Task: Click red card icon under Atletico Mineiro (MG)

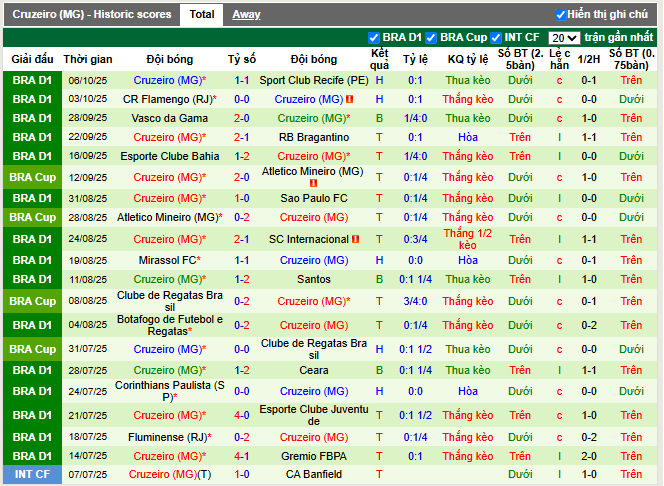Action: tap(314, 184)
